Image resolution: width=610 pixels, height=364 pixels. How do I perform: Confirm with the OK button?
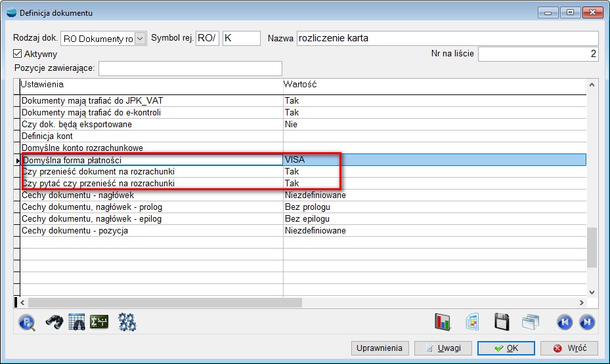tap(506, 348)
